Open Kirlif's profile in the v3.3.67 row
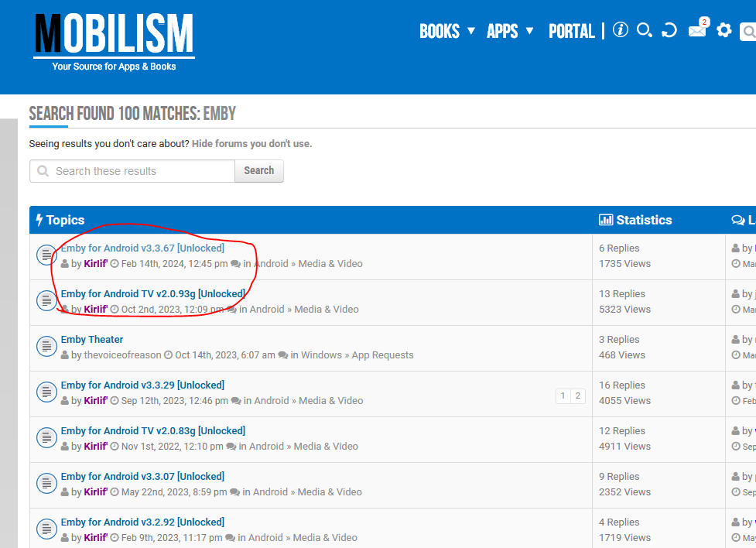The width and height of the screenshot is (756, 548). pyautogui.click(x=95, y=264)
